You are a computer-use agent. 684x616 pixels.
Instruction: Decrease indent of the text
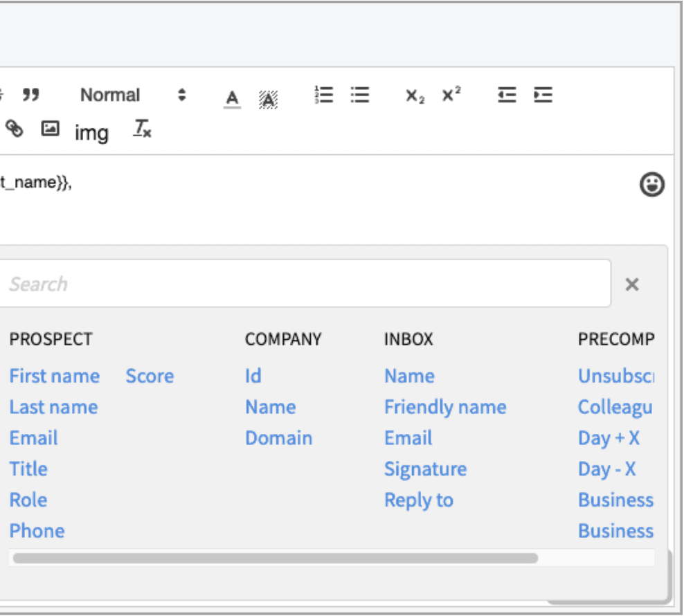point(507,95)
